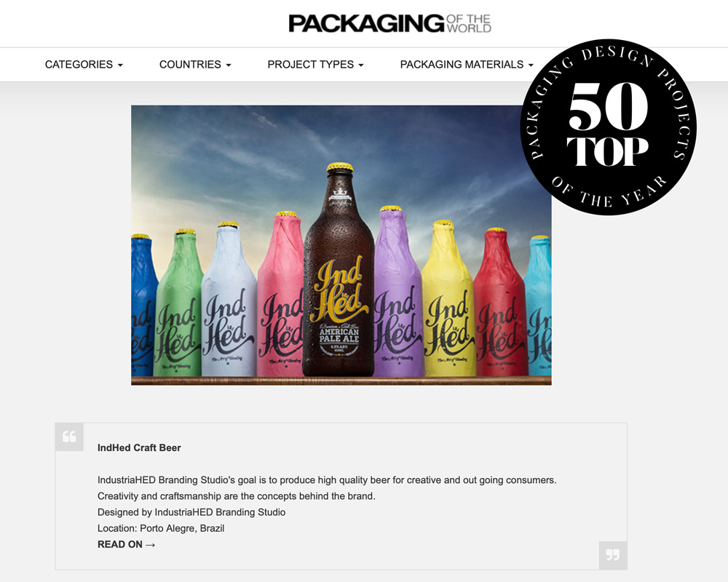Open the CATEGORIES menu
Image resolution: width=728 pixels, height=582 pixels.
(84, 65)
